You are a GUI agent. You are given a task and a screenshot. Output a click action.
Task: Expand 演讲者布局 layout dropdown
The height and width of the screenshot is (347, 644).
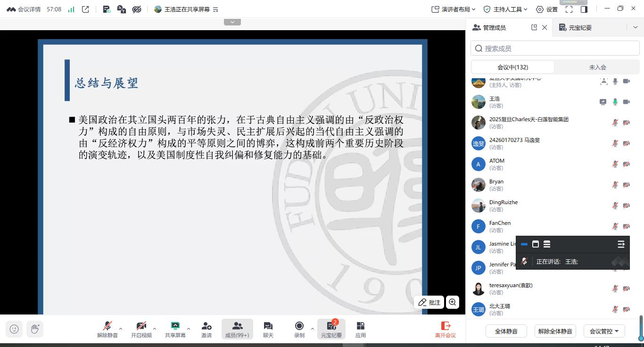[454, 9]
